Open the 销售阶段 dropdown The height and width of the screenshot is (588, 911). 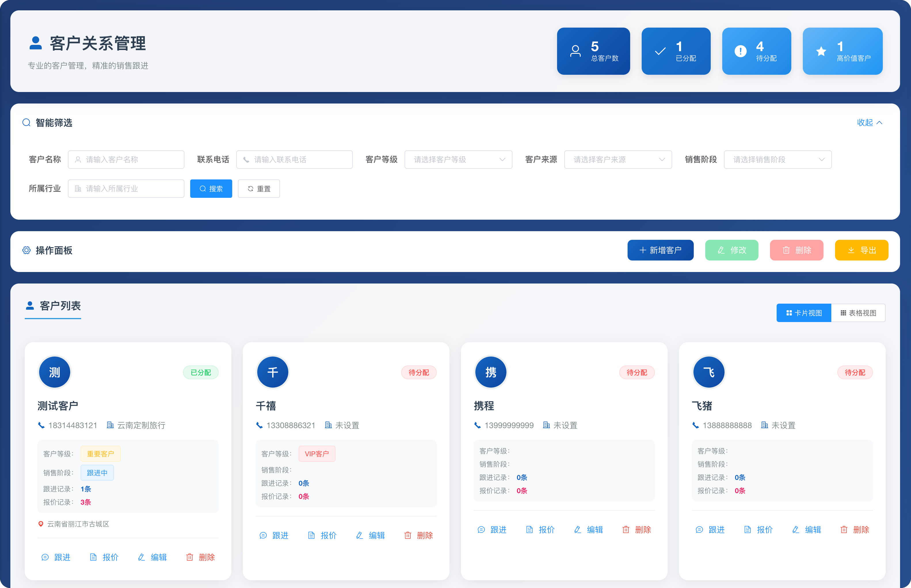(x=778, y=160)
